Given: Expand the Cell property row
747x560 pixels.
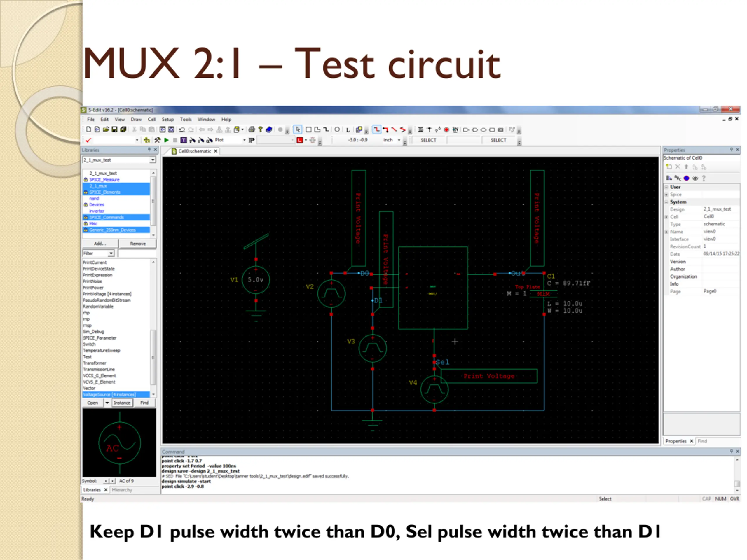Looking at the screenshot, I should pyautogui.click(x=667, y=217).
